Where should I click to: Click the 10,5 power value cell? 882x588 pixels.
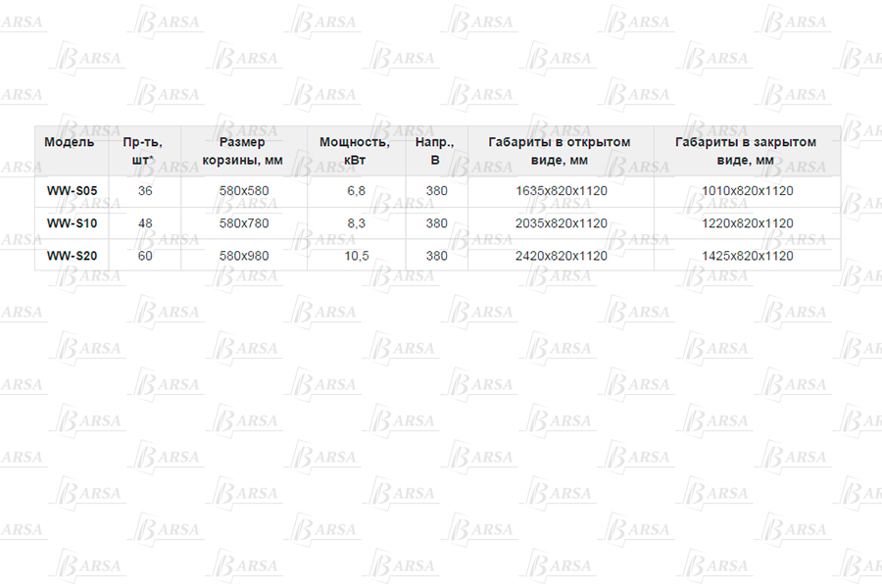pos(356,256)
